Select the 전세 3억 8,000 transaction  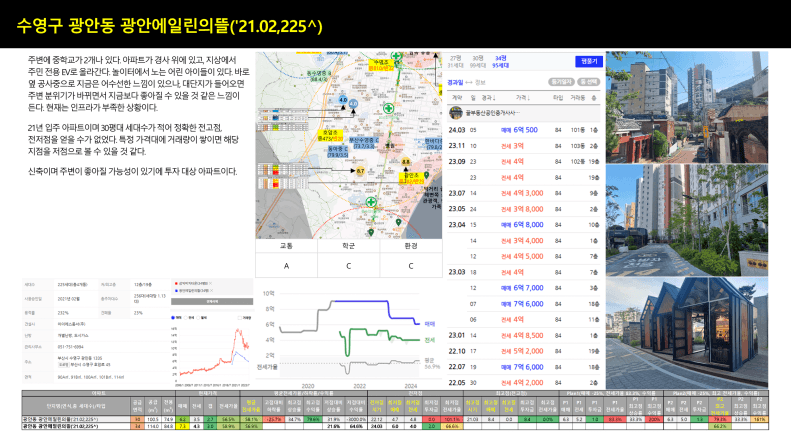coord(522,209)
